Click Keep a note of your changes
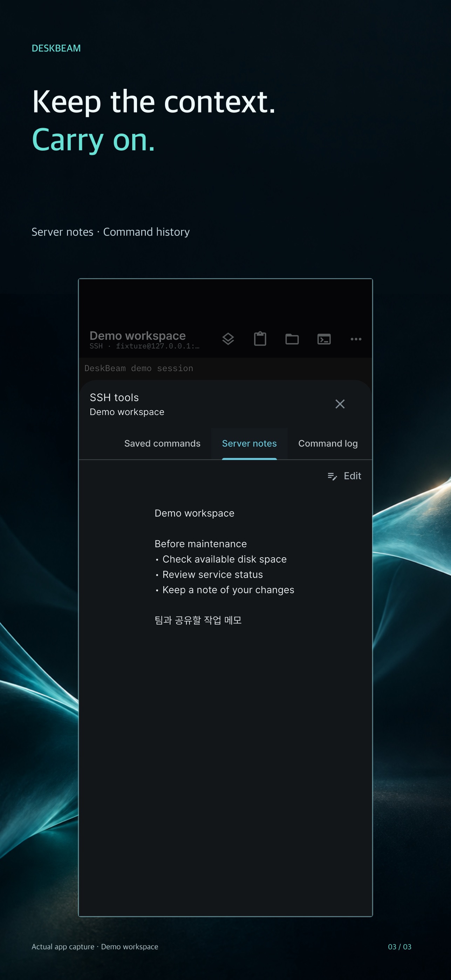The width and height of the screenshot is (451, 980). (x=225, y=590)
